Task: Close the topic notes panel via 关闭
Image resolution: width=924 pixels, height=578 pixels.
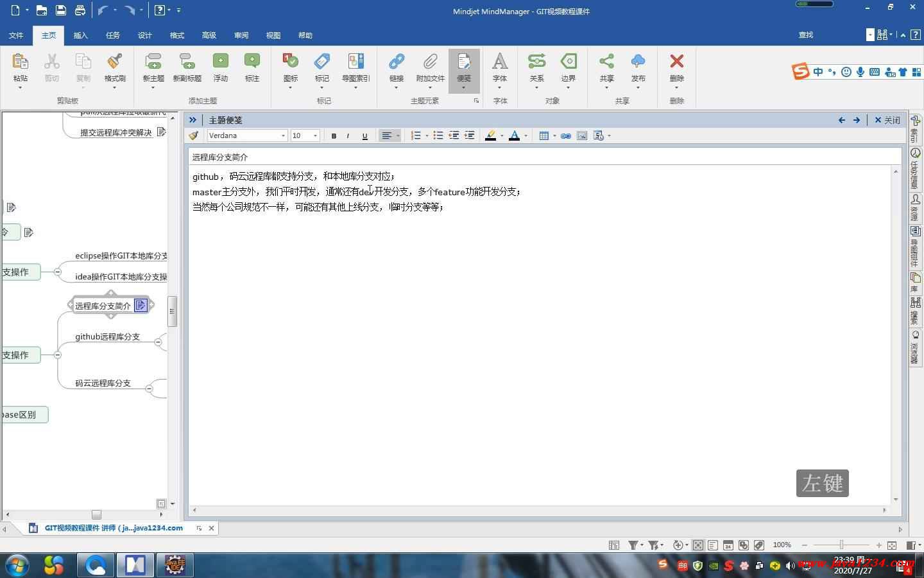Action: tap(887, 120)
